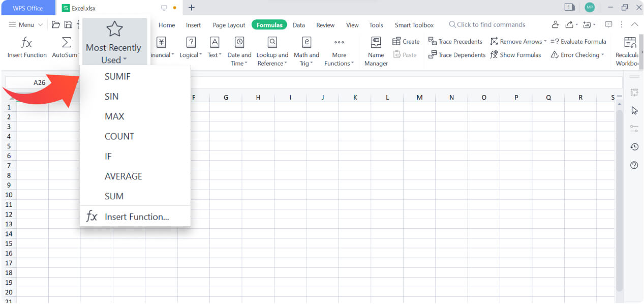The height and width of the screenshot is (304, 644).
Task: Open the Name Manager
Action: click(x=376, y=50)
